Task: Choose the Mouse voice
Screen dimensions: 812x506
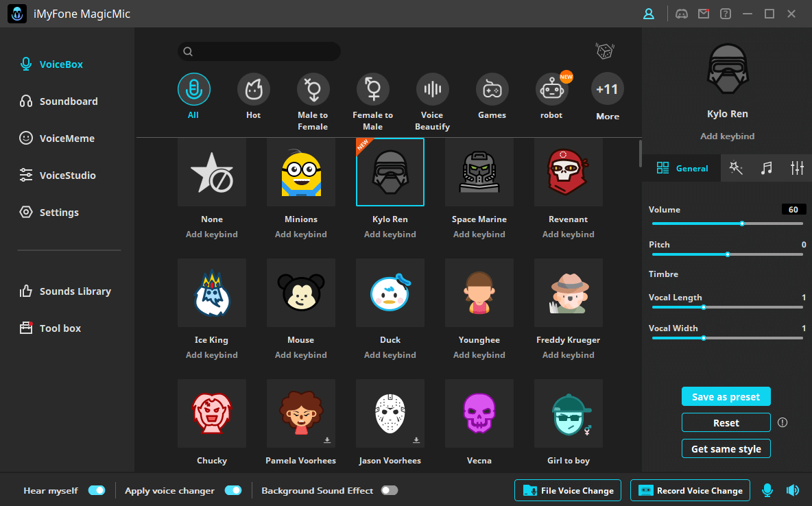Action: 301,293
